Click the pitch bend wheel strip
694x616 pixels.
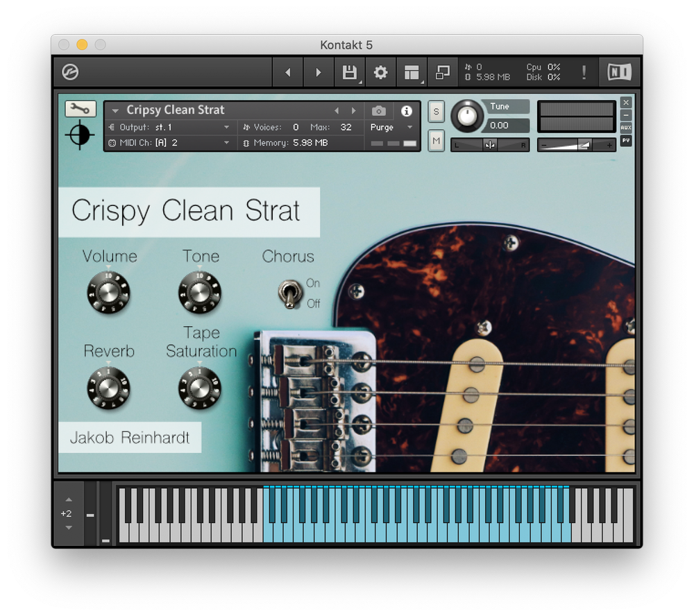point(90,513)
